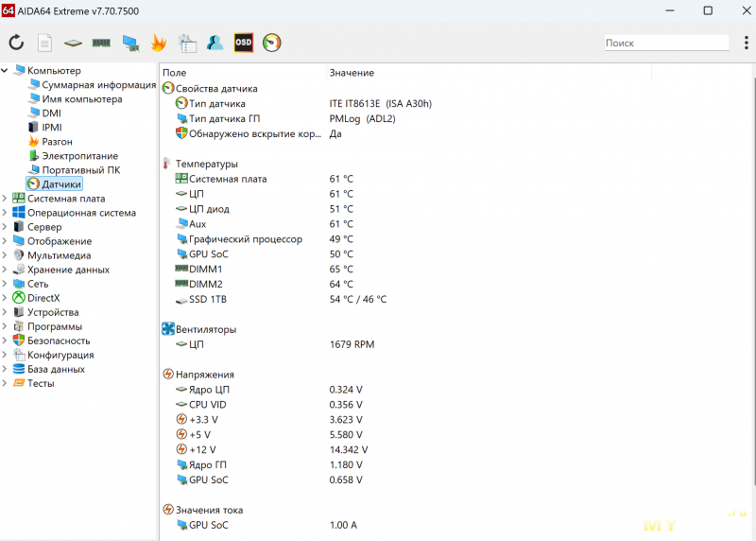Select the Тип датчика row

click(x=303, y=103)
